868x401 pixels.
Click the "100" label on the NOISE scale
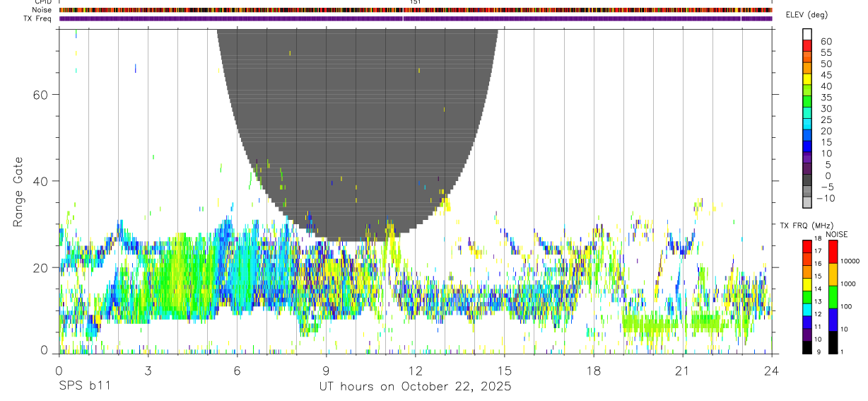[847, 306]
